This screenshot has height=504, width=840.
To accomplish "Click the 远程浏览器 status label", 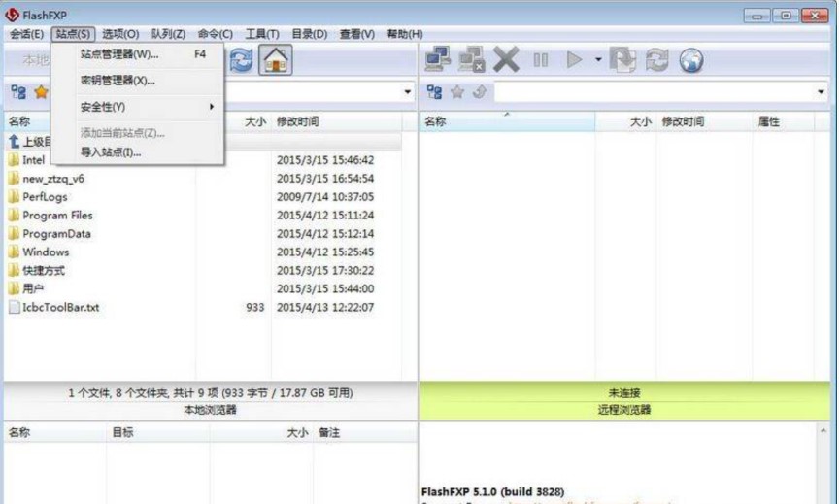I will coord(624,410).
